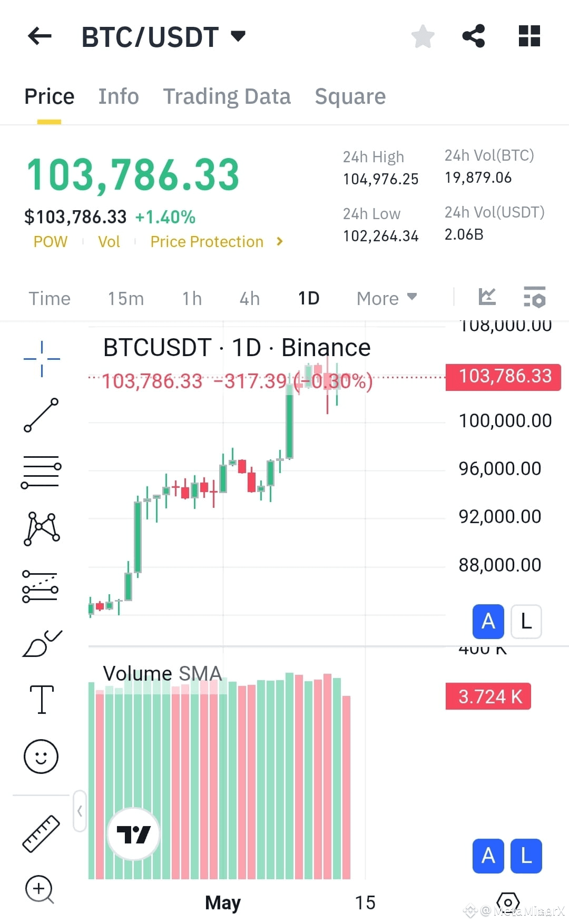This screenshot has width=569, height=924.
Task: Expand the BTC/USDT pair dropdown
Action: pyautogui.click(x=238, y=36)
